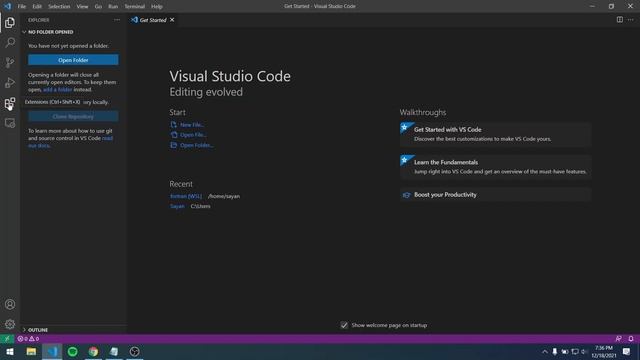Click the VS Code icon in taskbar
The image size is (640, 360).
click(x=52, y=351)
